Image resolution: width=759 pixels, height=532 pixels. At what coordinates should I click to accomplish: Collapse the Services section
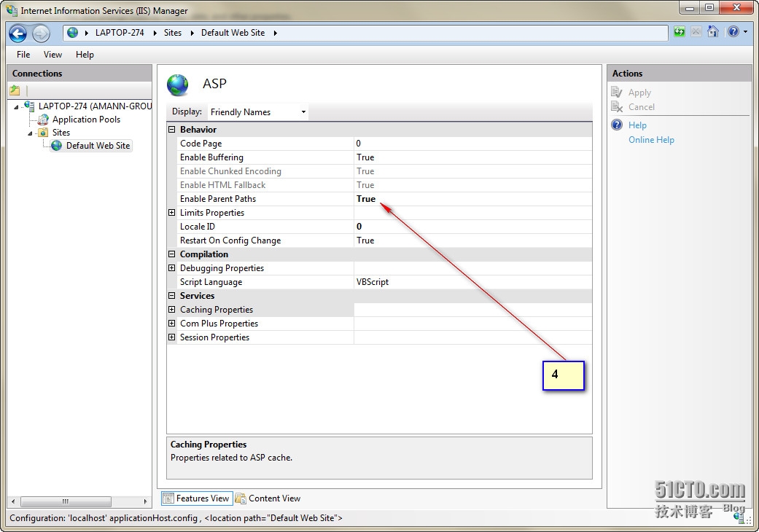171,296
